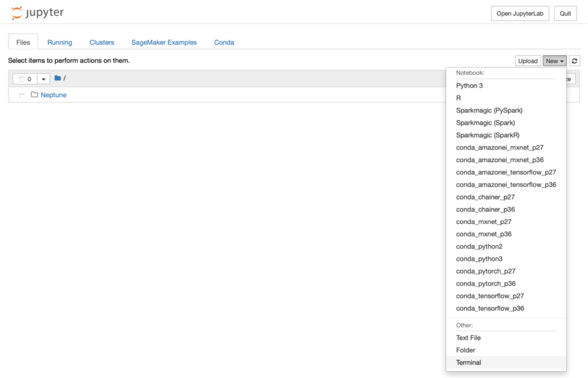Open the Neptune folder link
This screenshot has height=378, width=588.
(53, 95)
